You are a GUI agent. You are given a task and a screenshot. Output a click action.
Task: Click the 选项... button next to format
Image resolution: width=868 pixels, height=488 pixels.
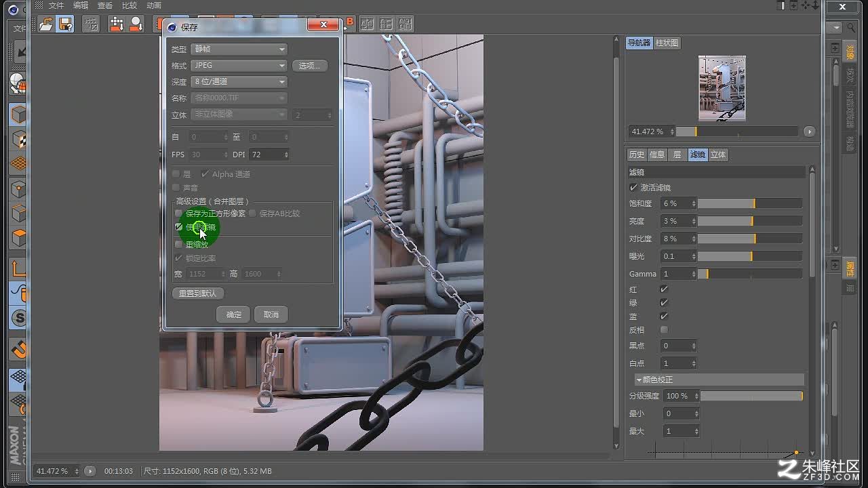click(309, 66)
